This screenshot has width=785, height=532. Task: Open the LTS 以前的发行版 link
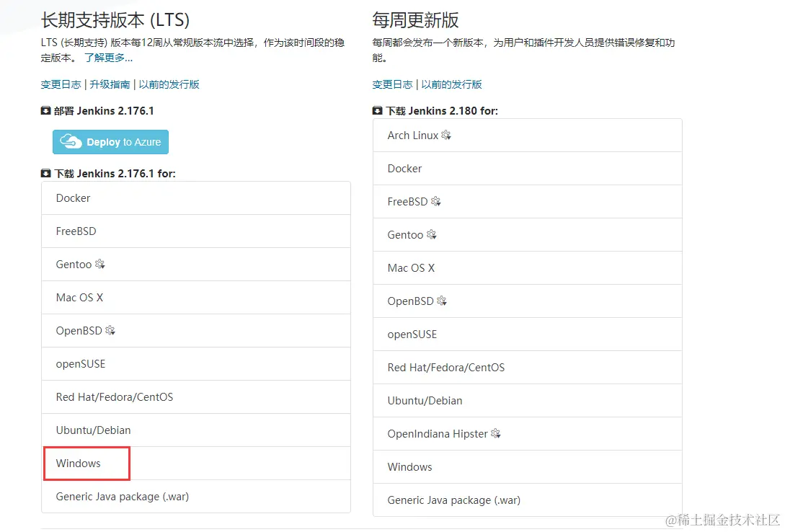(169, 84)
